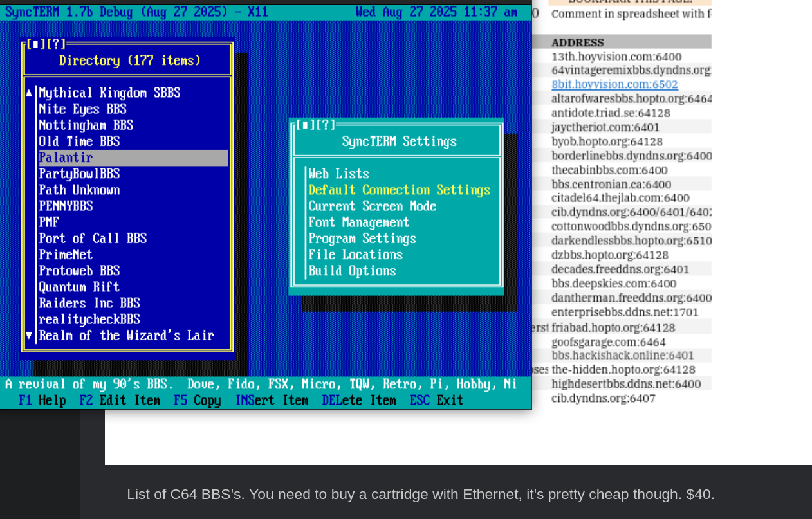Select the highlighted Palantir entry

(133, 158)
